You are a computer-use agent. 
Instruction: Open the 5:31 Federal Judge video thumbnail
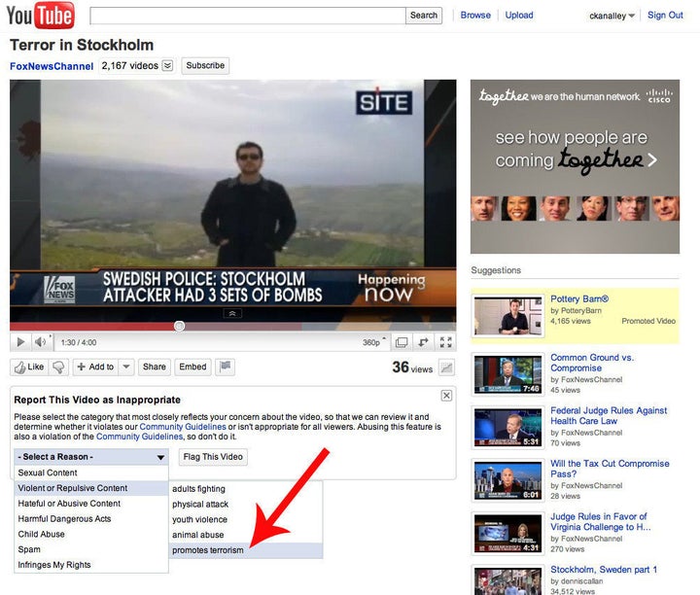pos(508,427)
